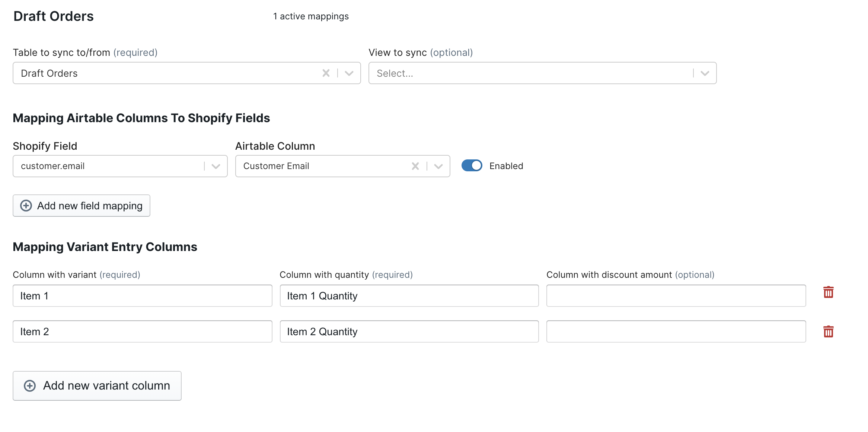Click the Item 1 Quantity input field
The width and height of the screenshot is (868, 432).
[409, 296]
